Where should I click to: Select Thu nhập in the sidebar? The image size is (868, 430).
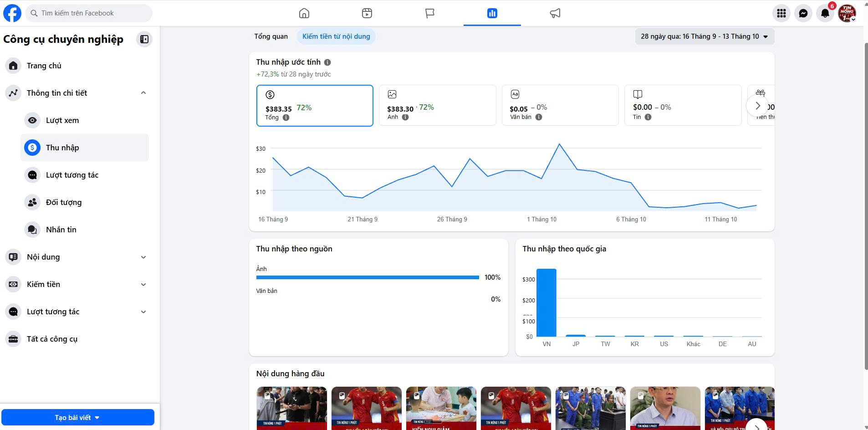coord(85,148)
